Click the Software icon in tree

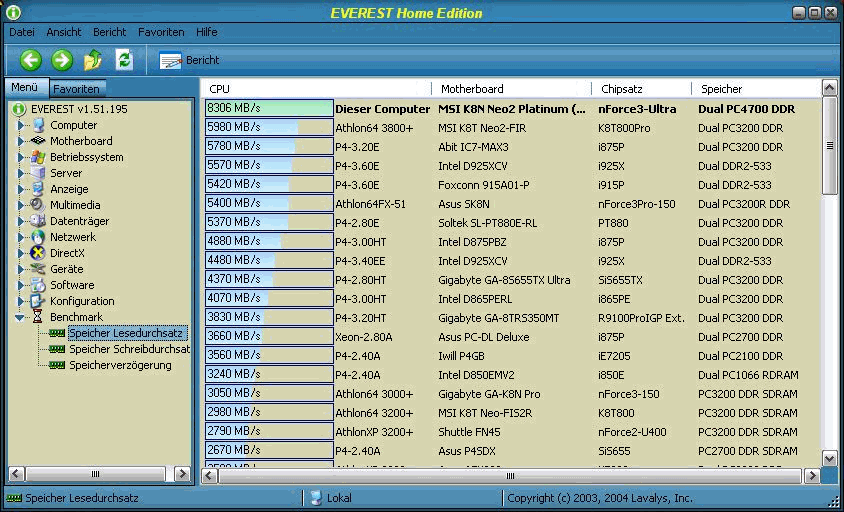pyautogui.click(x=38, y=285)
